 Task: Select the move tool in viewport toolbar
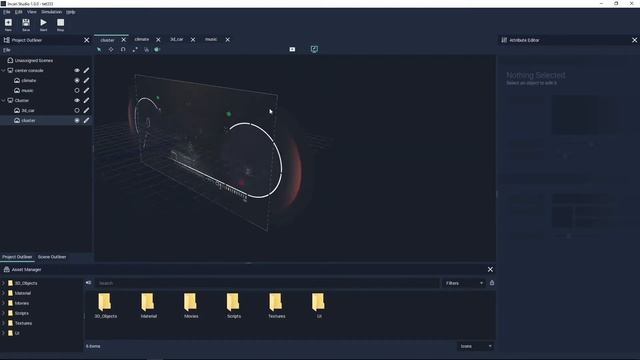(x=111, y=49)
